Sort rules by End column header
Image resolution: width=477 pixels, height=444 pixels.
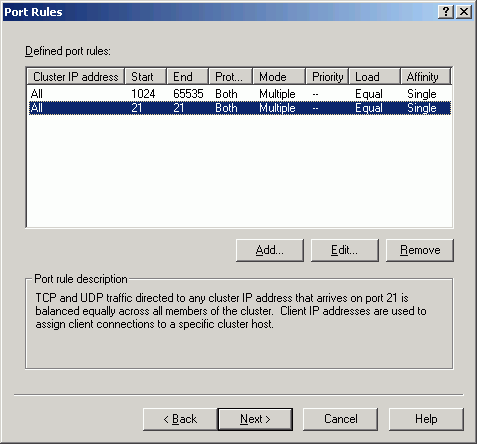pos(188,77)
